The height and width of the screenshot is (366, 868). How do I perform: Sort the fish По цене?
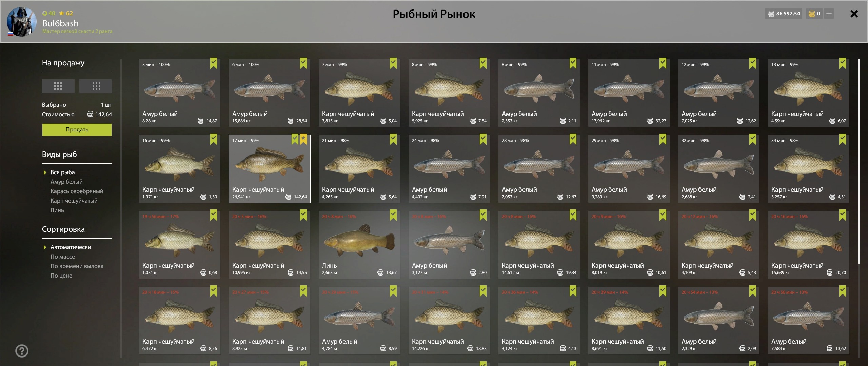pos(61,276)
